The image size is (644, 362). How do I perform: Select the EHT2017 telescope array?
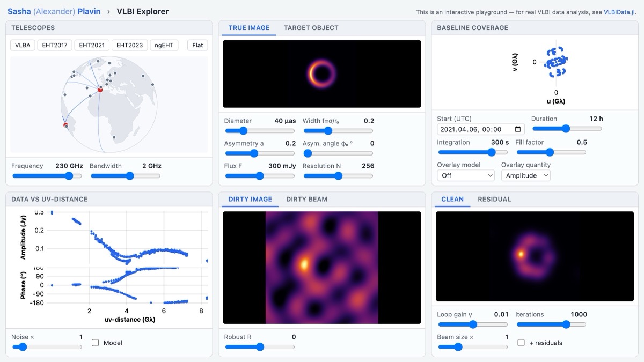55,45
